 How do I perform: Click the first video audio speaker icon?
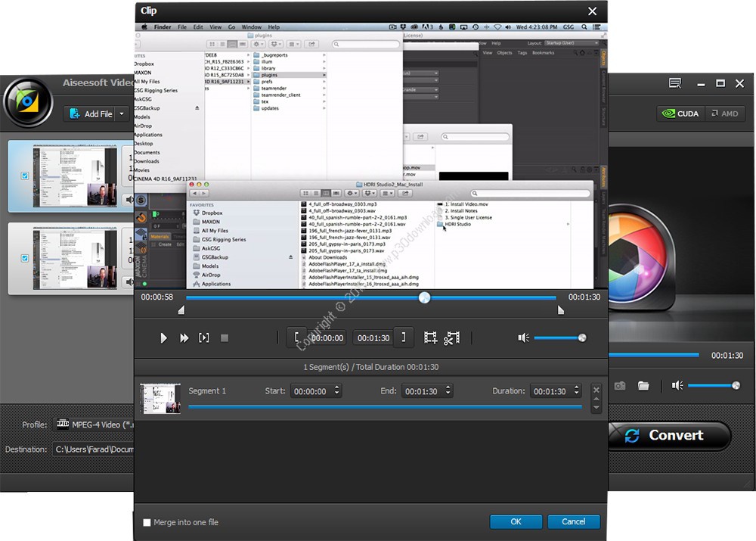point(129,199)
